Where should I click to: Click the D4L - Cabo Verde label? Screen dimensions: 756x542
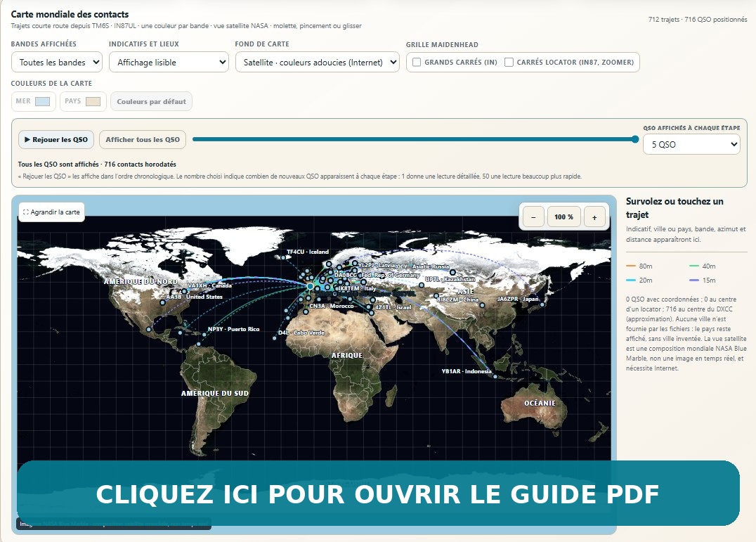coord(301,333)
